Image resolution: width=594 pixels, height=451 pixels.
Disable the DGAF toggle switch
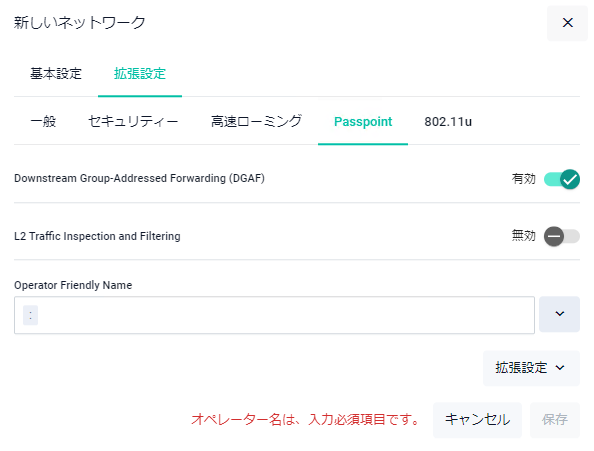(x=562, y=179)
